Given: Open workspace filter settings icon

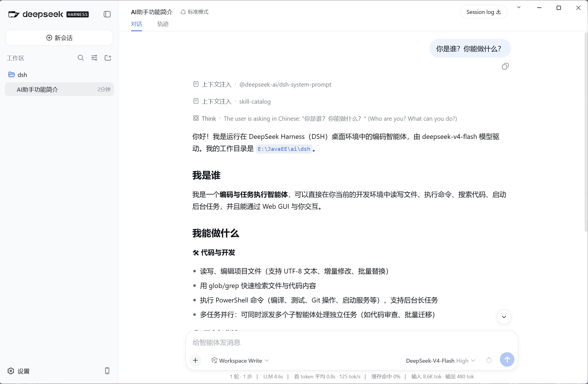Looking at the screenshot, I should click(x=94, y=58).
